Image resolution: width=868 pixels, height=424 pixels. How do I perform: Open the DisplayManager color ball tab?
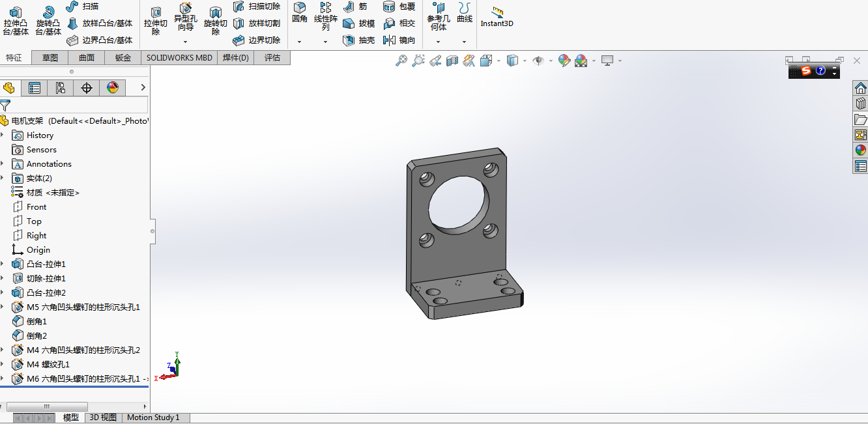[x=113, y=88]
